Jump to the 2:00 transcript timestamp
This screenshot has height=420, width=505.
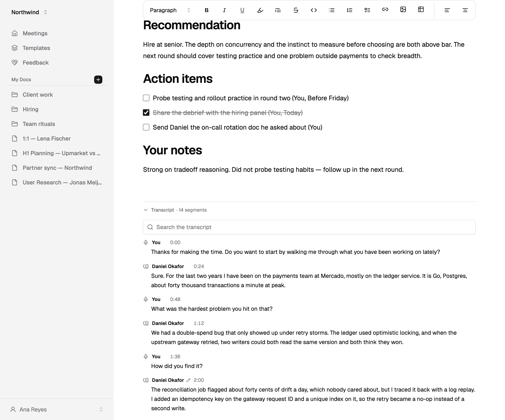(x=199, y=380)
